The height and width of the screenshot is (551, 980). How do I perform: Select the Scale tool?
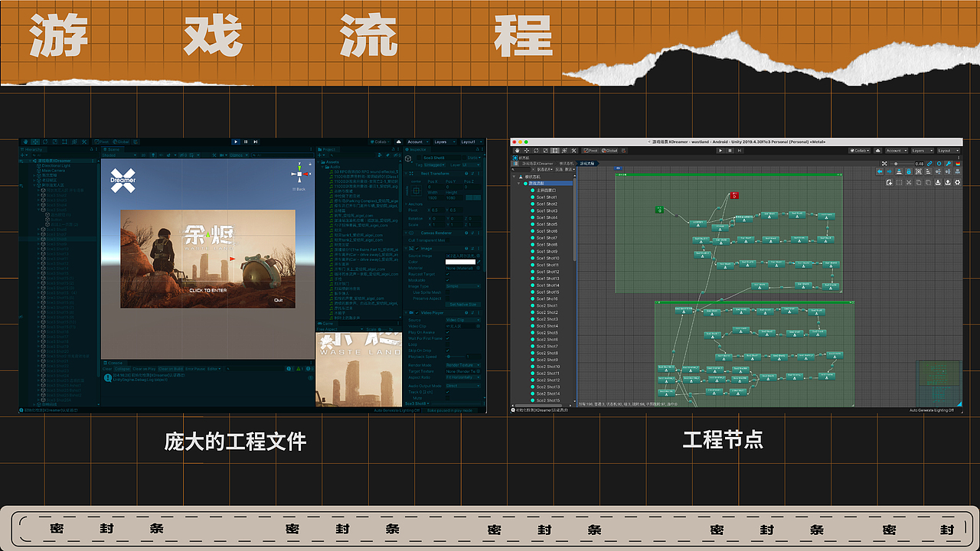point(55,142)
